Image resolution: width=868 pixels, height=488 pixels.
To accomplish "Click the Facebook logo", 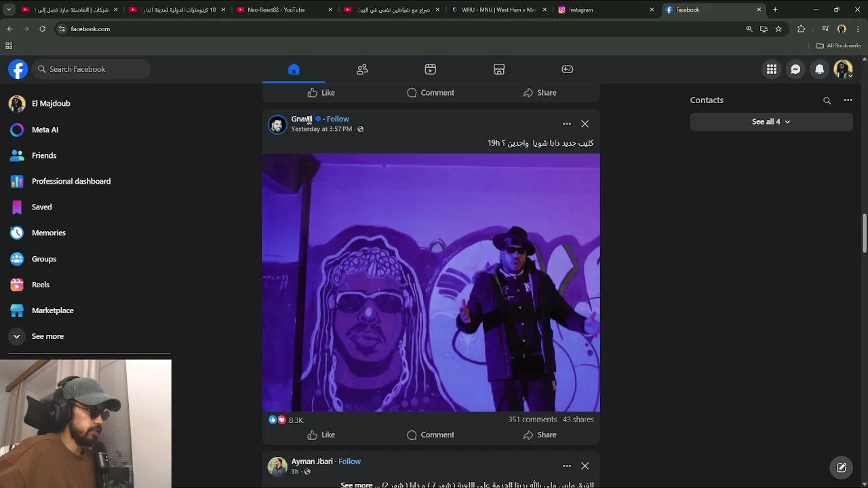I will 18,69.
